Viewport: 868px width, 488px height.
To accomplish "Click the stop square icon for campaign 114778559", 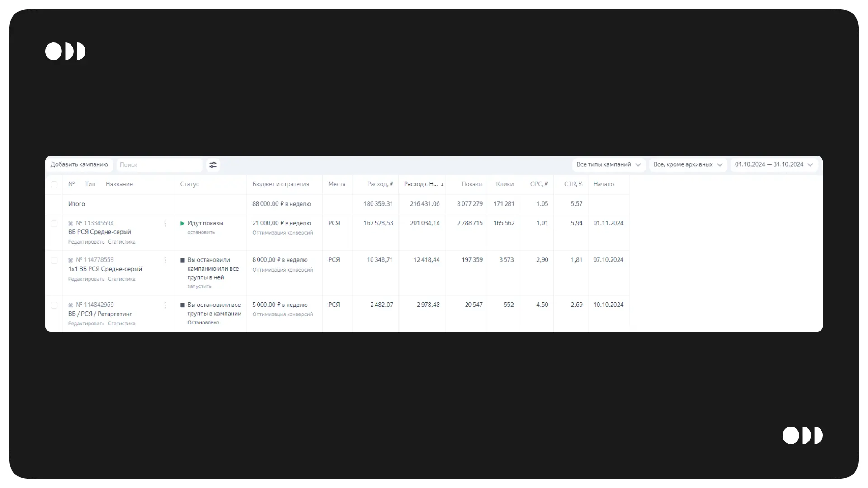I will [182, 260].
